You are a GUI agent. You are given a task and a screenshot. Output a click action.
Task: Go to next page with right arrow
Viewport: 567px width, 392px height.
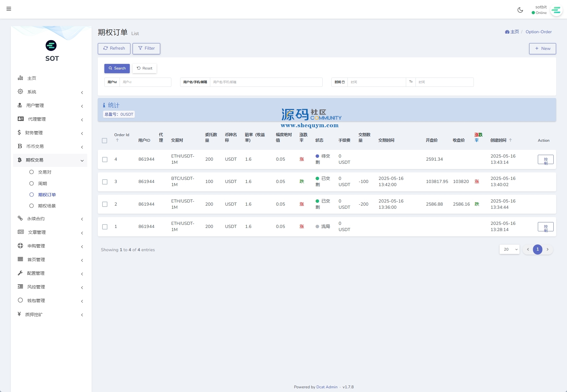pos(547,249)
